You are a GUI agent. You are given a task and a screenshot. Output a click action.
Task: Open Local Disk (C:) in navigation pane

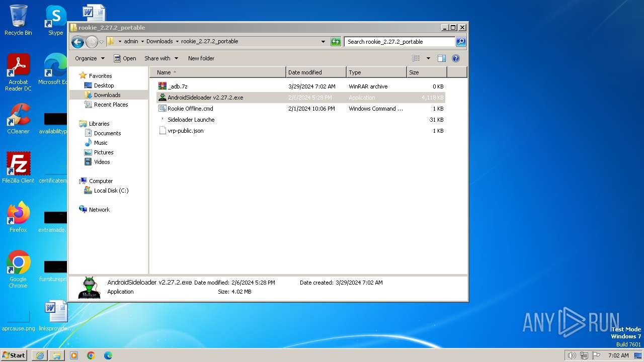[x=111, y=191]
